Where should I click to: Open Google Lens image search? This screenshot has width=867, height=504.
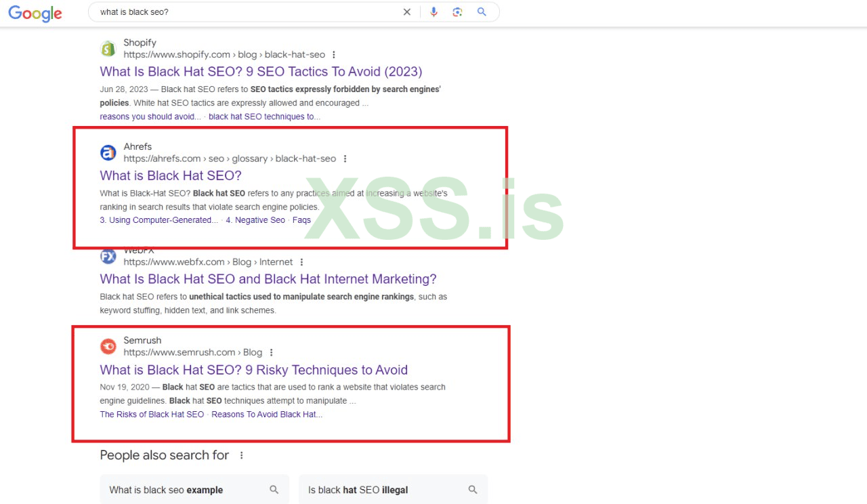point(457,12)
